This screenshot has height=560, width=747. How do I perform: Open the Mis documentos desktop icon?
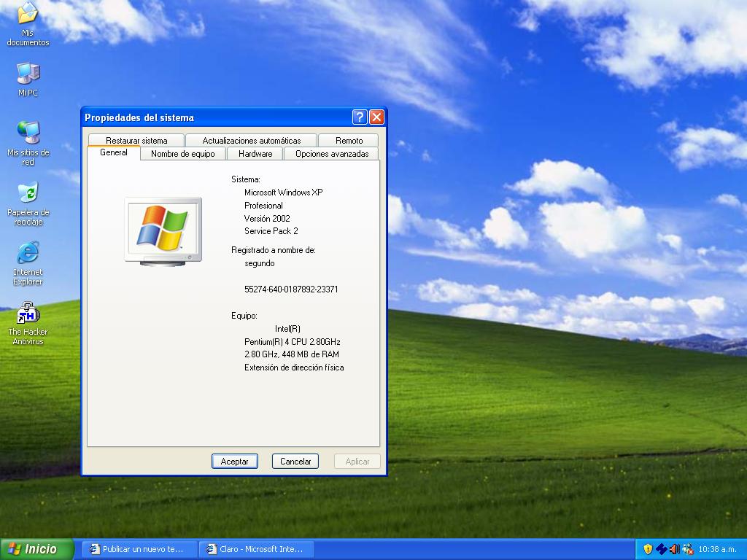(x=28, y=24)
